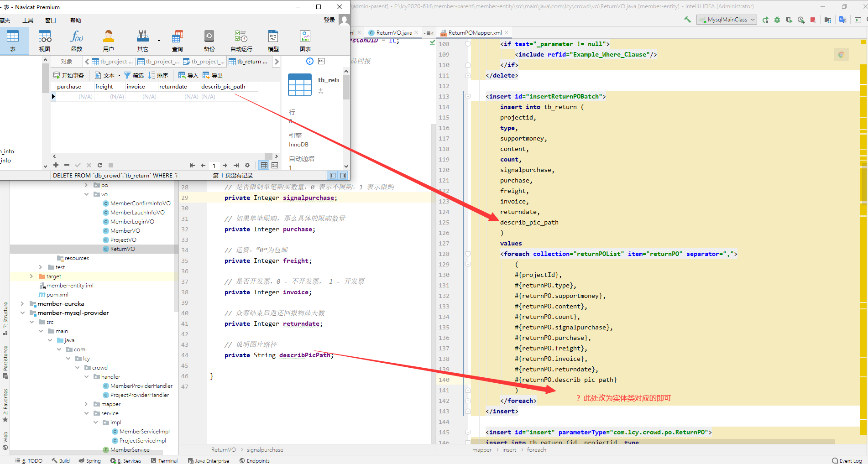Open the 模型 (Model) section in Navicat
Image resolution: width=868 pixels, height=464 pixels.
click(273, 40)
